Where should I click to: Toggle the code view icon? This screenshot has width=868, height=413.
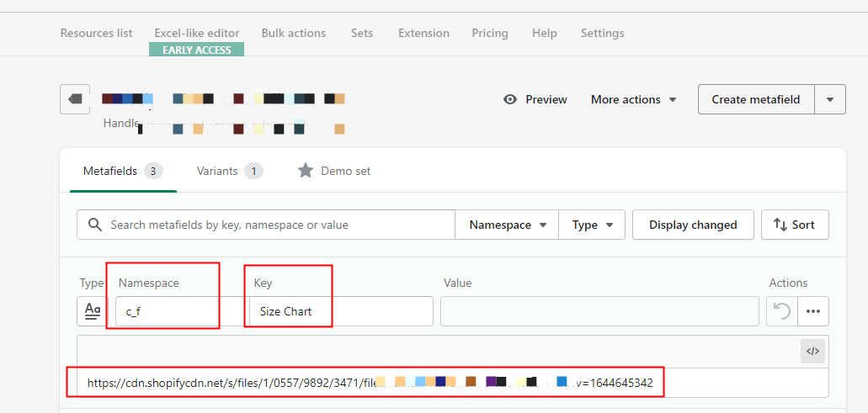tap(812, 351)
